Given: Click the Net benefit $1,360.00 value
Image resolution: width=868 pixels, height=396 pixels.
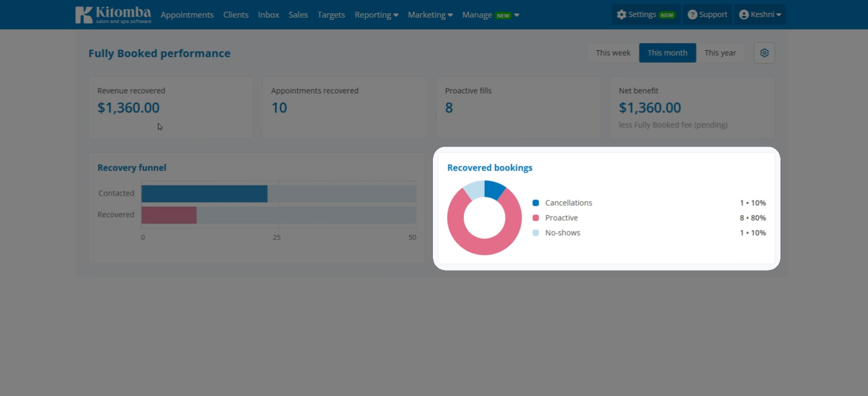Looking at the screenshot, I should point(650,108).
